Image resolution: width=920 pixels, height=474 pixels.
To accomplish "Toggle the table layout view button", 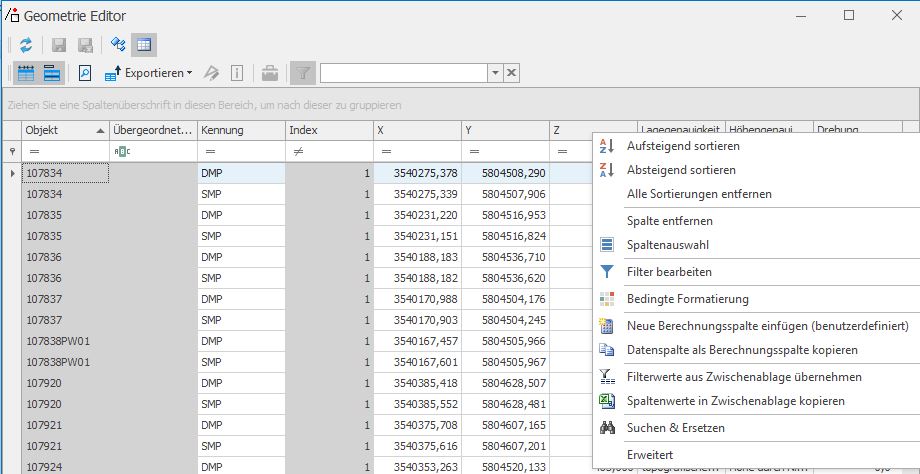I will coord(26,73).
